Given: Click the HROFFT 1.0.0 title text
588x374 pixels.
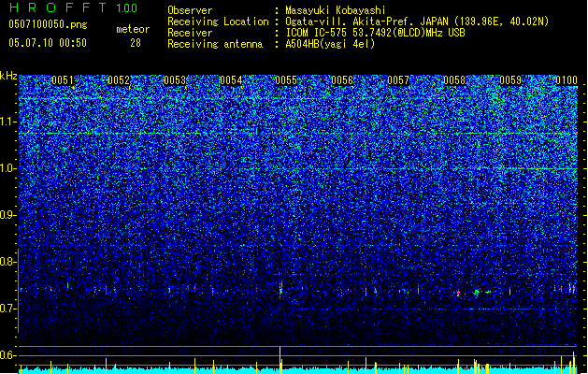Looking at the screenshot, I should [x=73, y=7].
